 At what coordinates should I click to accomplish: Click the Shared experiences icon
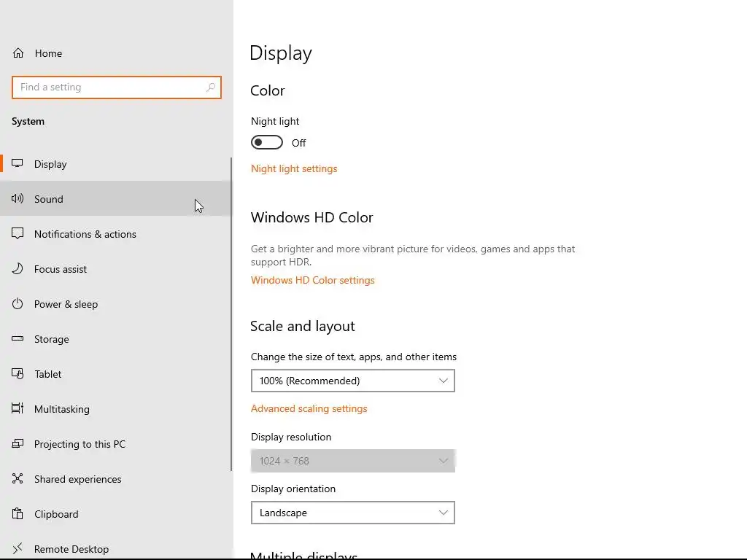[x=18, y=479]
